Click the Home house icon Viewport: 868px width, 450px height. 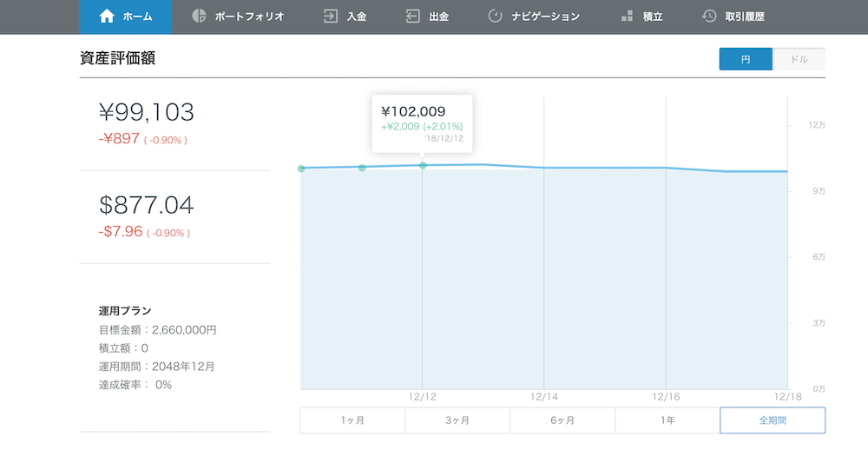pyautogui.click(x=107, y=17)
